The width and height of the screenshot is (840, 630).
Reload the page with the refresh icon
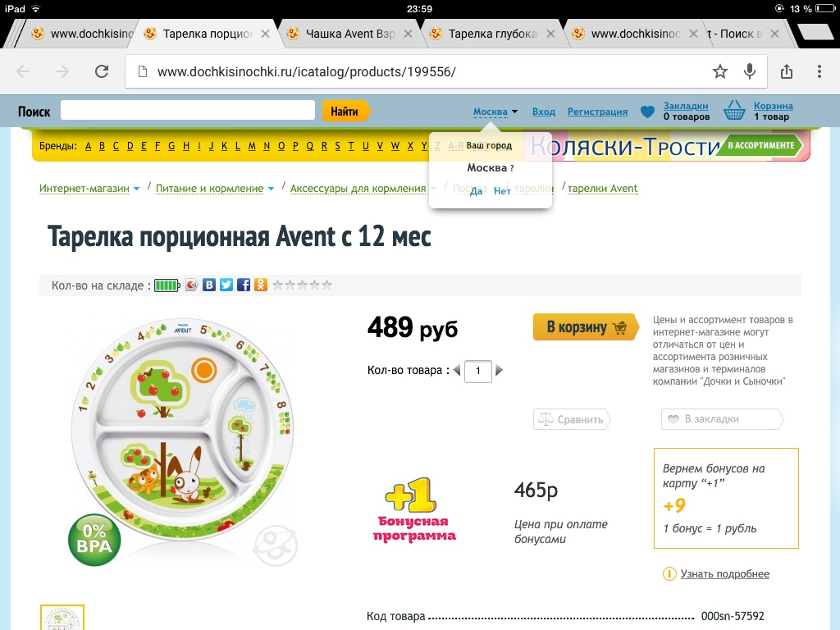[102, 71]
